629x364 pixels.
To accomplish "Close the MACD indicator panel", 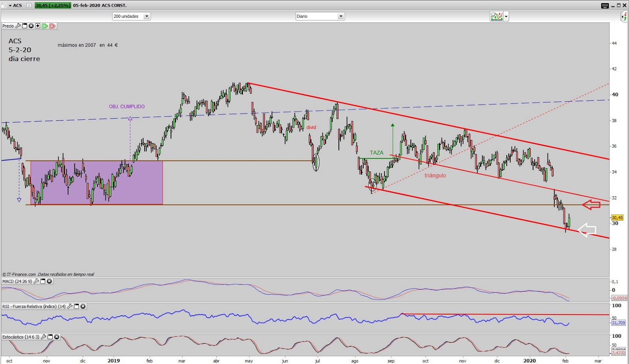I will point(50,281).
